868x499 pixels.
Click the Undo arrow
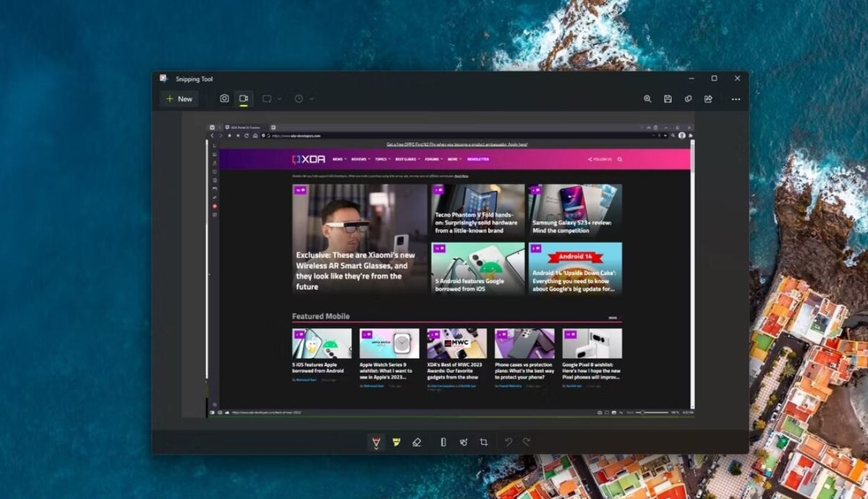[x=509, y=442]
